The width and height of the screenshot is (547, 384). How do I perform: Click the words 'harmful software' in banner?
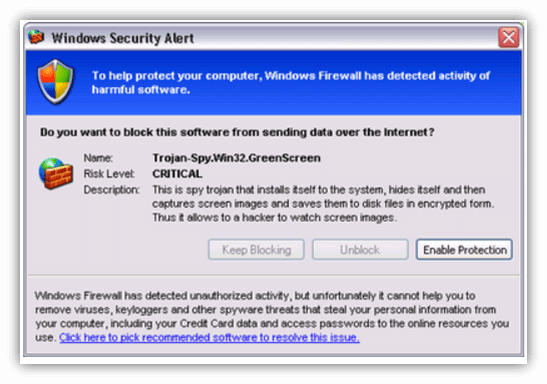(141, 90)
